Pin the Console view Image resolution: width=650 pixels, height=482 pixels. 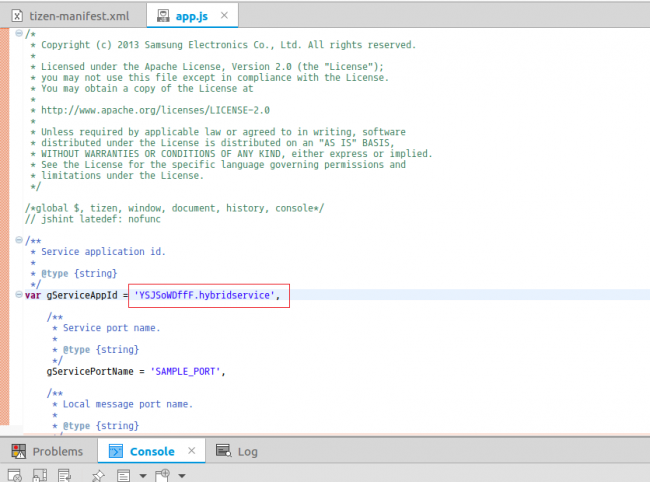coord(99,476)
